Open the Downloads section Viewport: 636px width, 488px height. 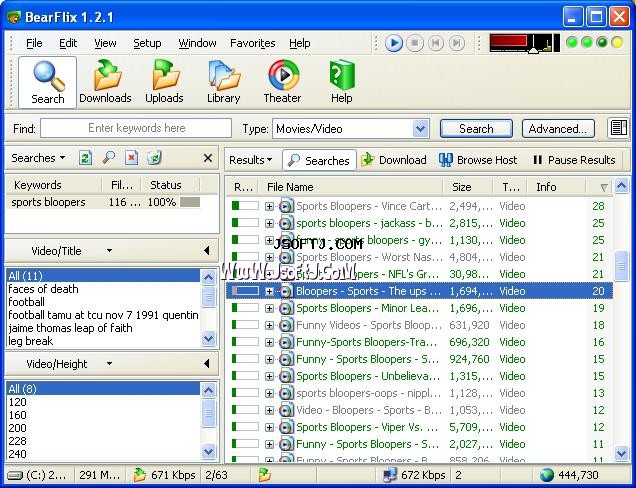(x=105, y=82)
